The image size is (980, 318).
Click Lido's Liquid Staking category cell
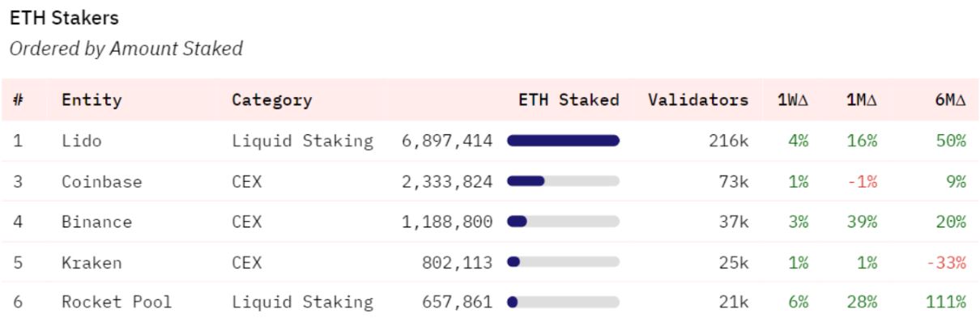click(x=302, y=142)
